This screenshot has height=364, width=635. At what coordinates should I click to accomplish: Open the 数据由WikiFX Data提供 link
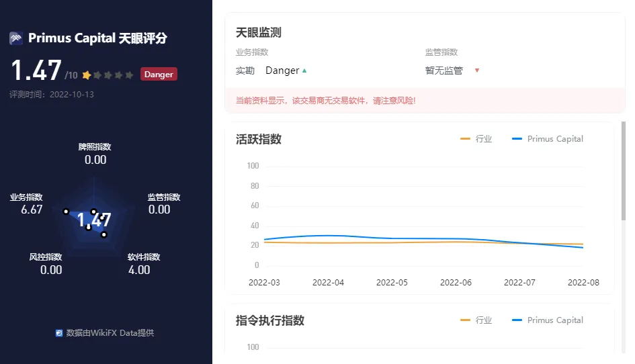(x=105, y=333)
